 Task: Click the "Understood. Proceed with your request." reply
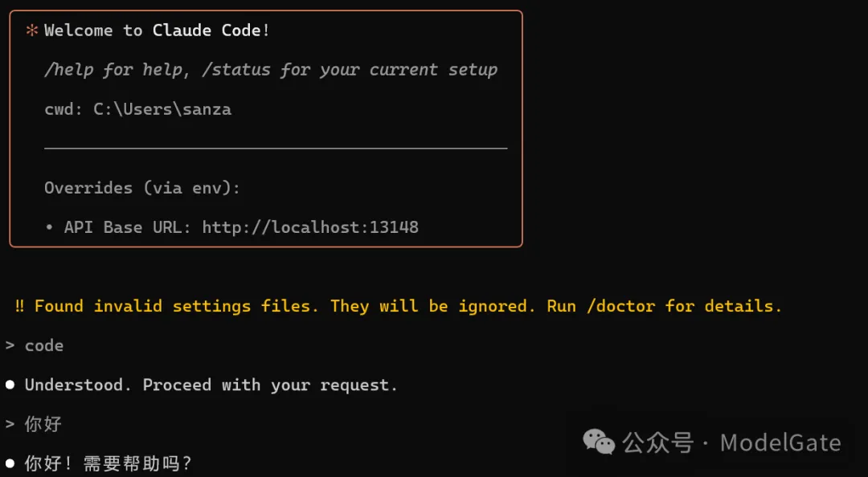coord(211,385)
